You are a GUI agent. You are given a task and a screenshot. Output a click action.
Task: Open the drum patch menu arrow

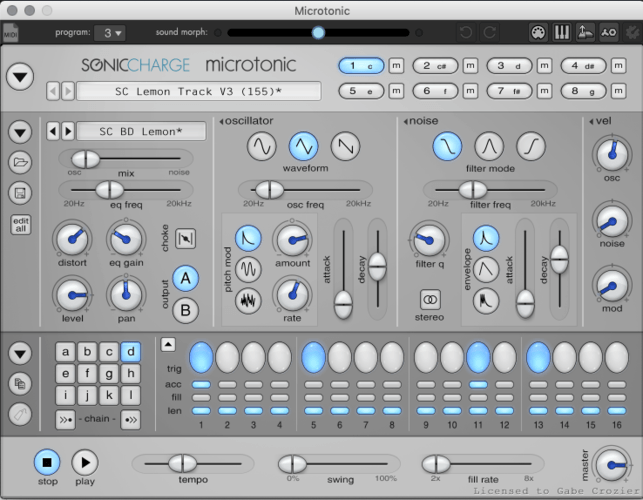tap(20, 132)
